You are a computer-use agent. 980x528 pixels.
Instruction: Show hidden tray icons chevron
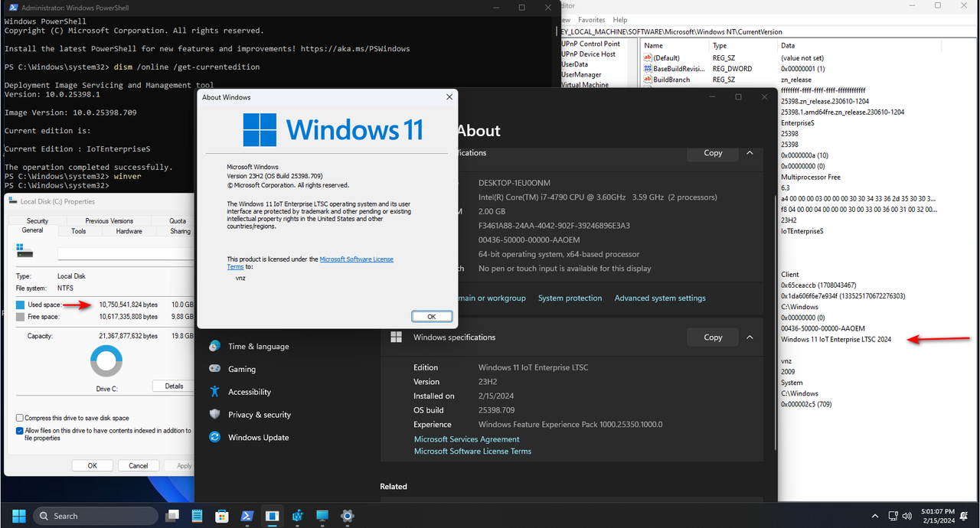874,517
